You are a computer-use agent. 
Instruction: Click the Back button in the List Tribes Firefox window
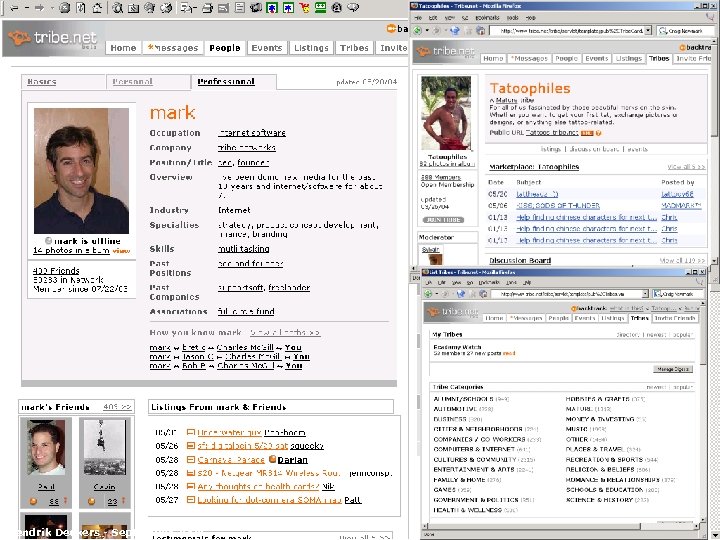coord(428,293)
